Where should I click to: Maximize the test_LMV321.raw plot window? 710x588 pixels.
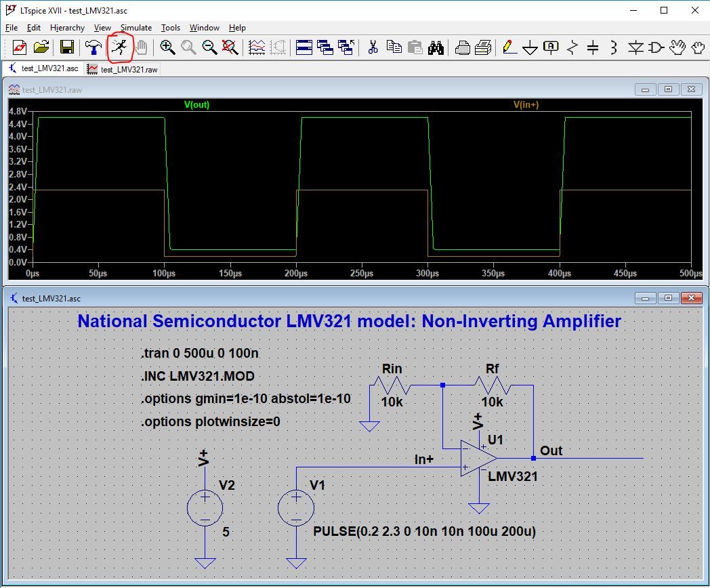click(668, 89)
